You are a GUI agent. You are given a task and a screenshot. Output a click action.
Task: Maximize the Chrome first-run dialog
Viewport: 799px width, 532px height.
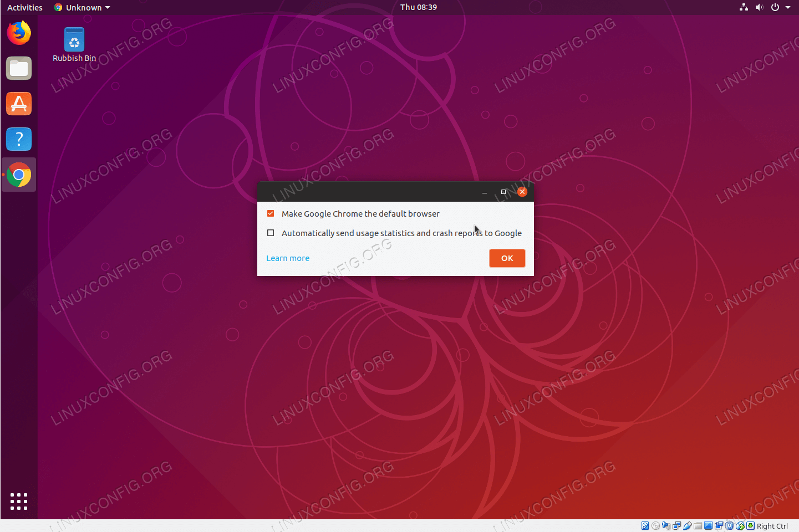click(503, 192)
